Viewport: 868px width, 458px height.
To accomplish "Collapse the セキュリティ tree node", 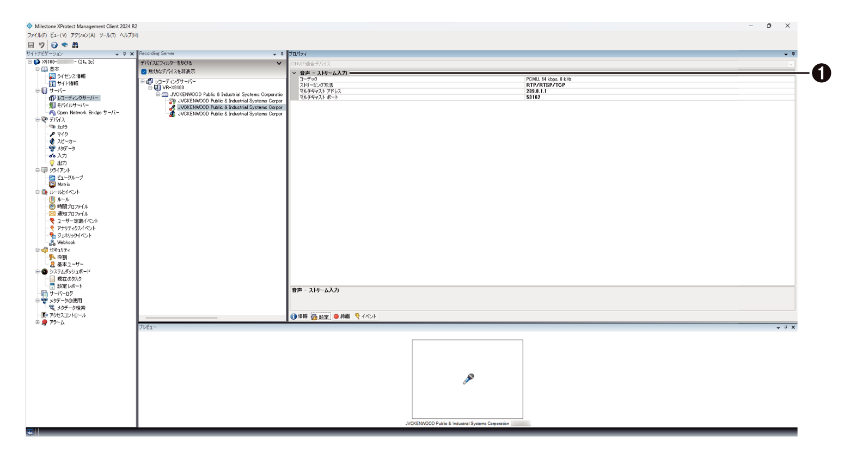I will pos(38,250).
